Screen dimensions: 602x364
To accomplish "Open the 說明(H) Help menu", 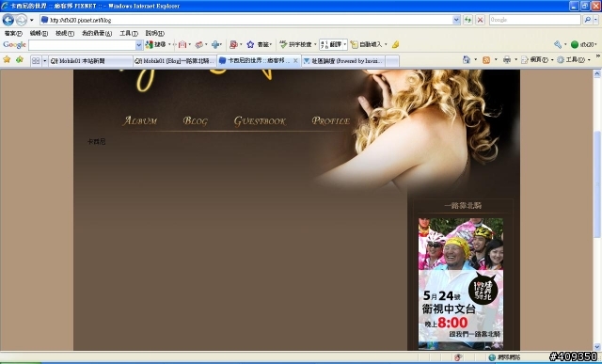I will pyautogui.click(x=154, y=34).
